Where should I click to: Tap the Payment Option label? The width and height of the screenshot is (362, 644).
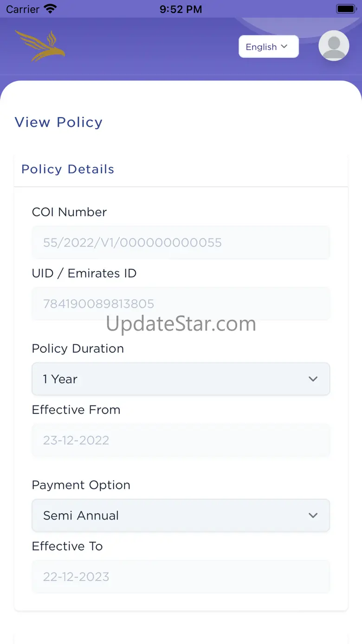pyautogui.click(x=81, y=485)
